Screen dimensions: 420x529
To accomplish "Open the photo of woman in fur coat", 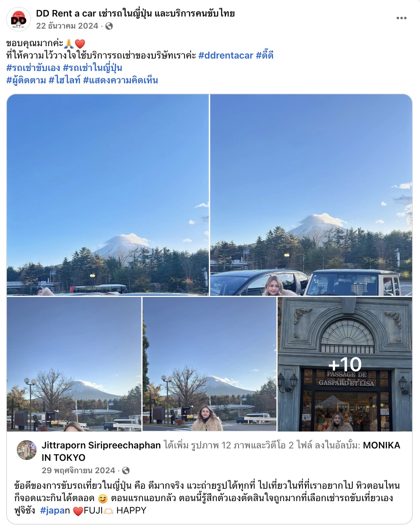I will 210,364.
